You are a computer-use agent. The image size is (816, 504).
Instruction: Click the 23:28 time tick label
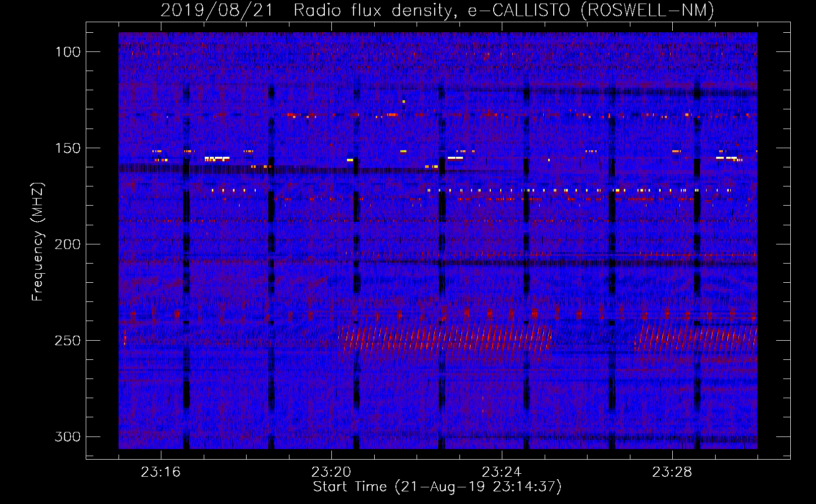coord(672,472)
